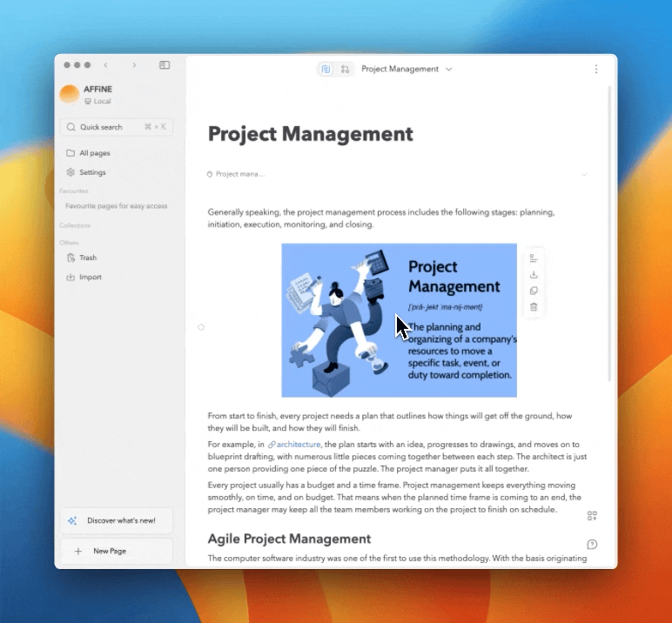The height and width of the screenshot is (623, 672).
Task: Click the Import icon in sidebar
Action: coord(71,277)
